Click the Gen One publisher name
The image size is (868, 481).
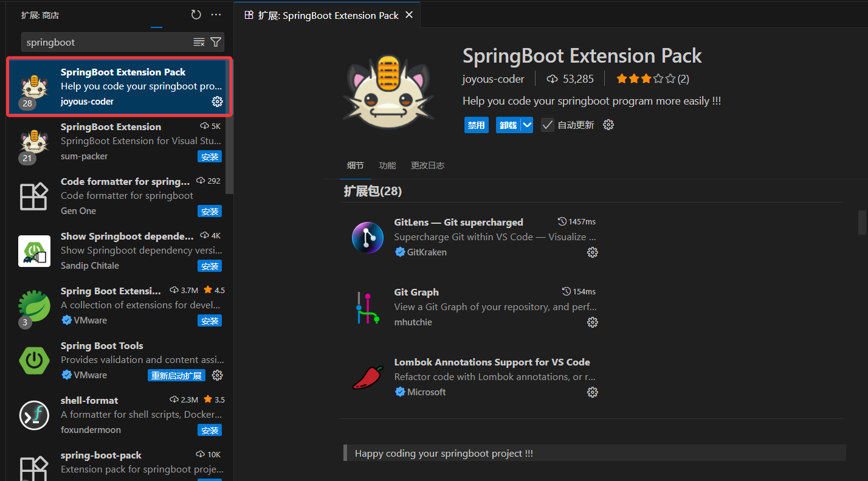click(78, 211)
